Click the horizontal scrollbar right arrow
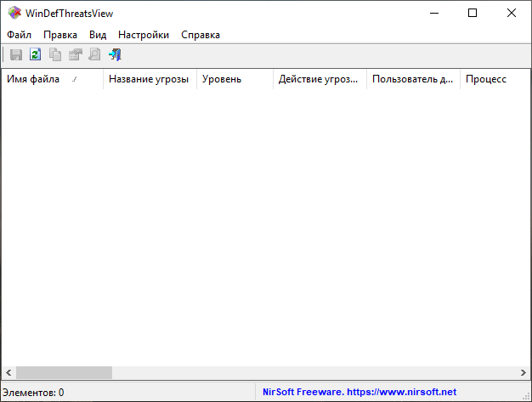The width and height of the screenshot is (532, 402). coord(524,373)
